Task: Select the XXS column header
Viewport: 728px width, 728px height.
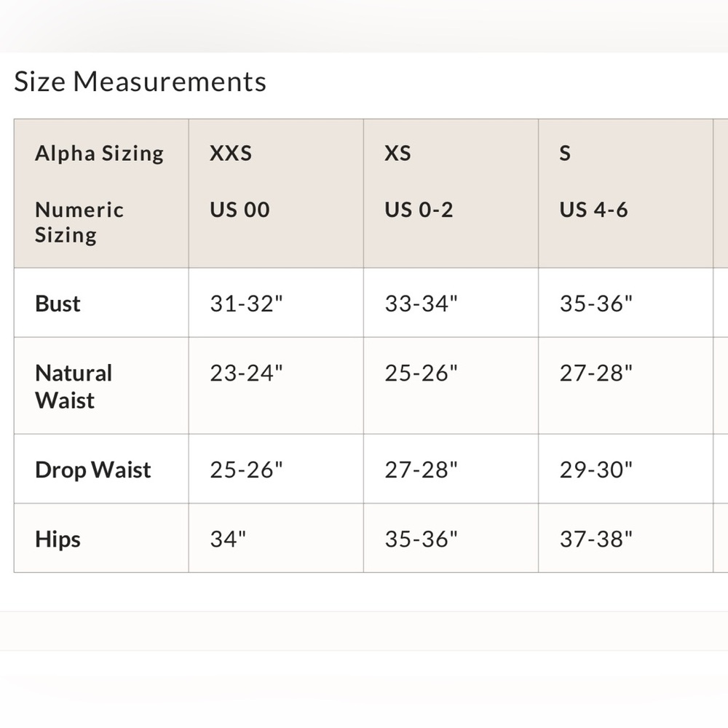Action: (x=231, y=153)
